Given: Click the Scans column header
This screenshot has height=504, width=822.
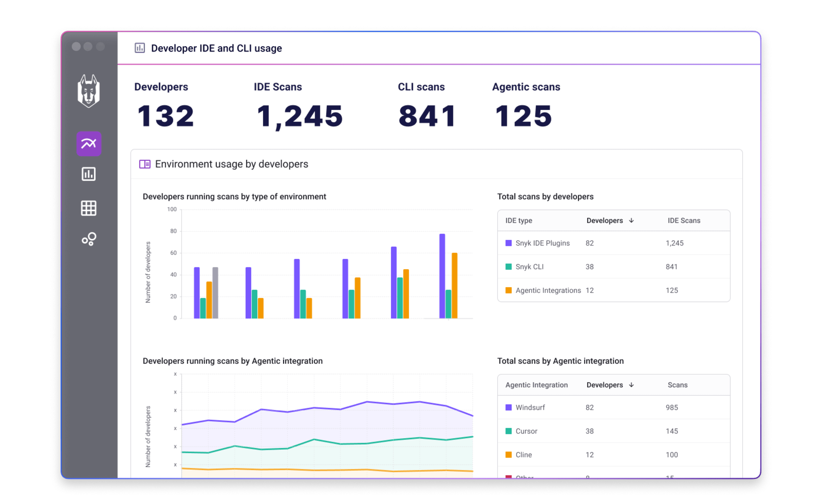Looking at the screenshot, I should pos(678,385).
